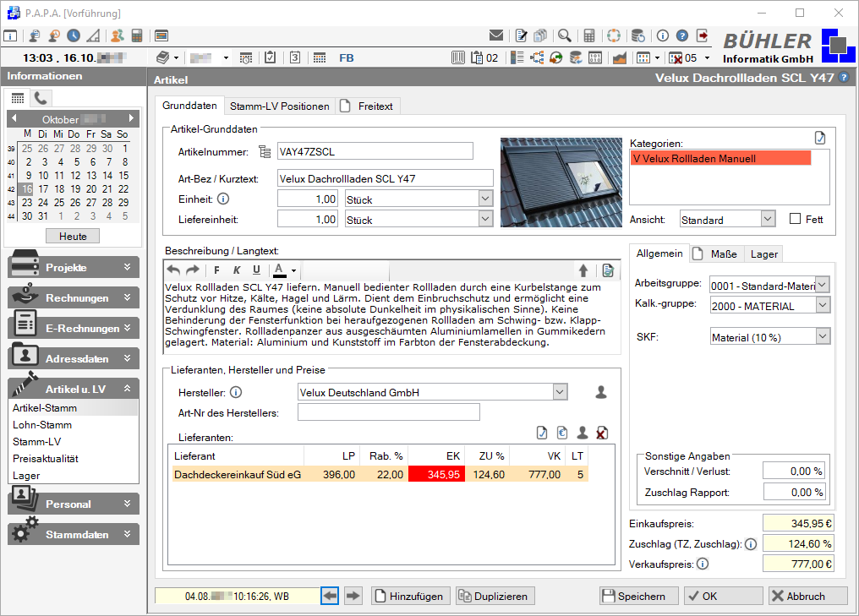Open the area chart statistics icon
The image size is (859, 616).
[x=620, y=57]
